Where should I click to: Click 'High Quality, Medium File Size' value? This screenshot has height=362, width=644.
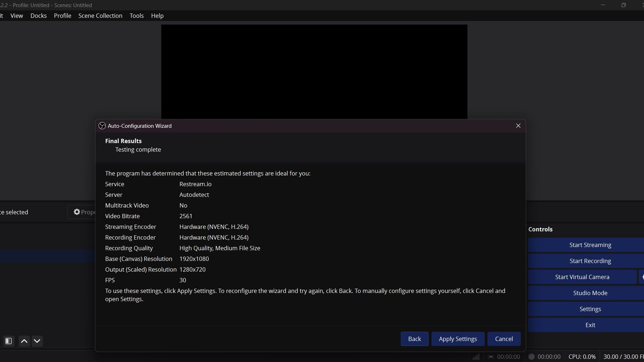[220, 248]
